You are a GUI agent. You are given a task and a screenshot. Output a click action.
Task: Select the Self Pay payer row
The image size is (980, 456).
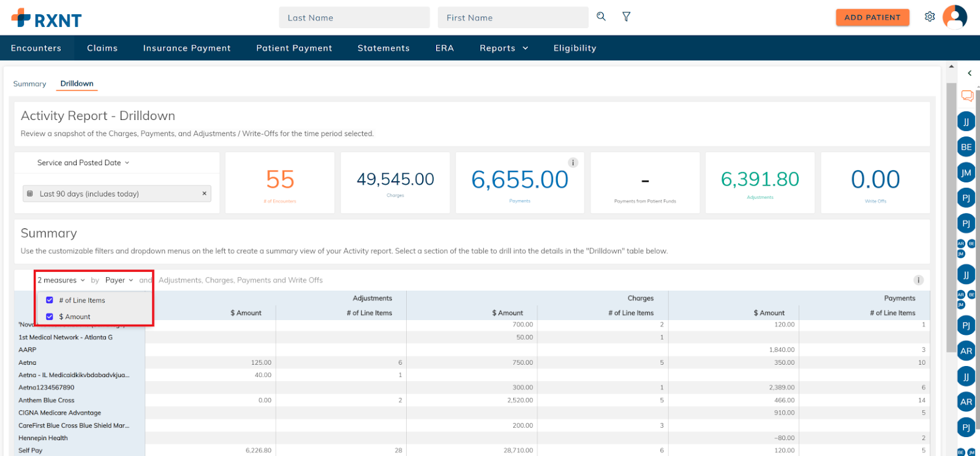tap(31, 450)
